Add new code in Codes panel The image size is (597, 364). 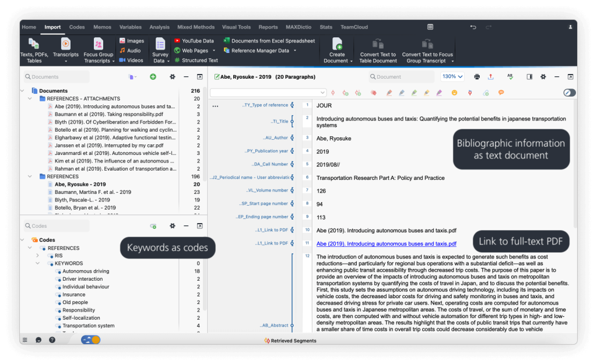pos(153,226)
